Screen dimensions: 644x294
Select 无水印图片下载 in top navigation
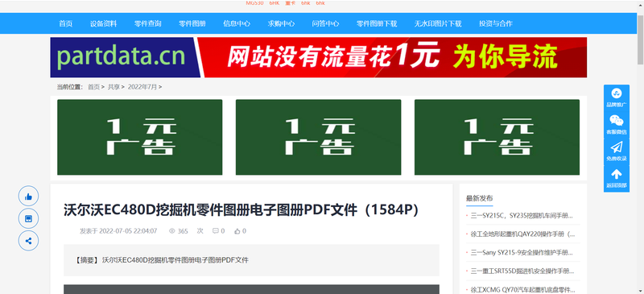click(438, 23)
